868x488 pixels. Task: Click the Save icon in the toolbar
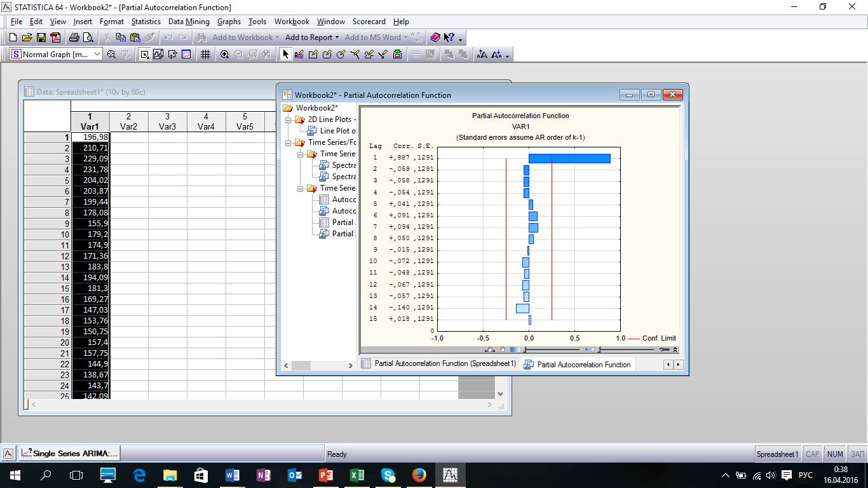pos(41,37)
